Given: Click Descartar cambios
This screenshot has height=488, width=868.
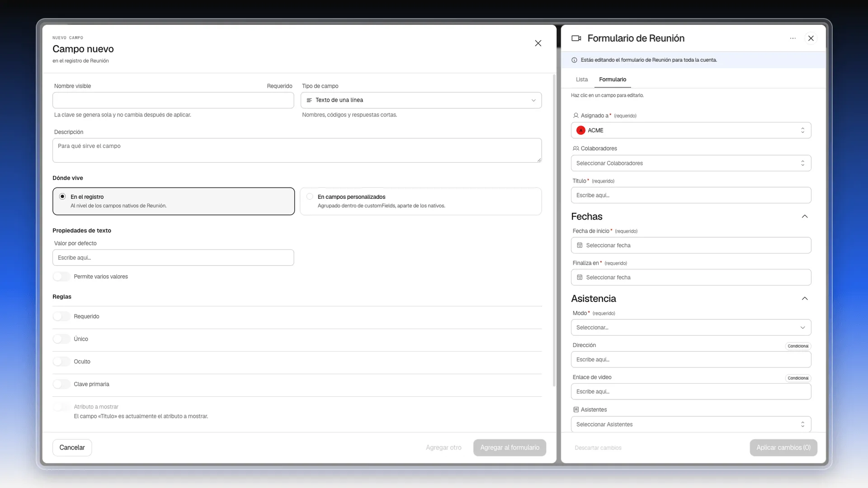Looking at the screenshot, I should [598, 448].
